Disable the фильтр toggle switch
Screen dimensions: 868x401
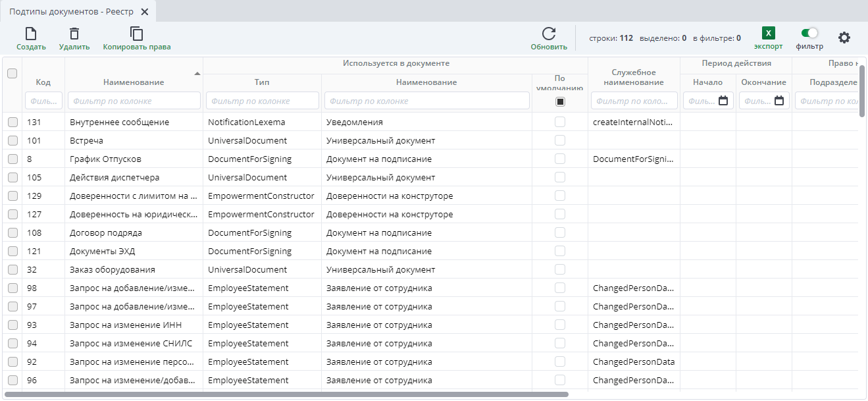click(809, 33)
